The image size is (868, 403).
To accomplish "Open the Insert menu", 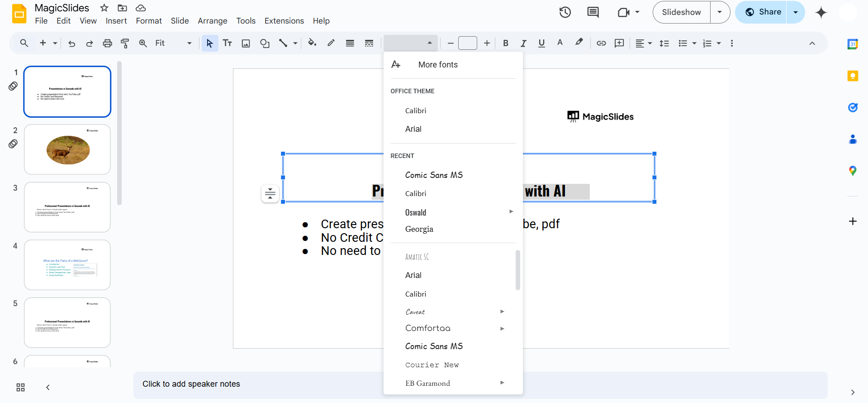I will coord(116,21).
